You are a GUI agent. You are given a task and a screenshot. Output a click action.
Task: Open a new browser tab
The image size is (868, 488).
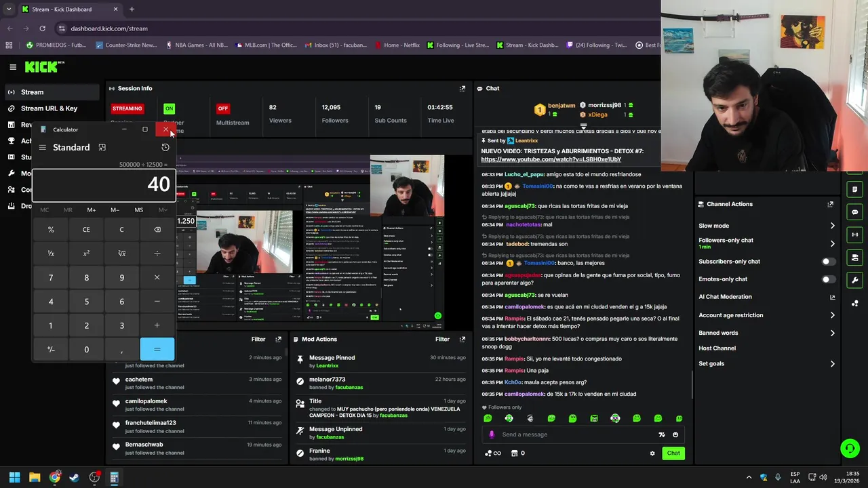132,9
